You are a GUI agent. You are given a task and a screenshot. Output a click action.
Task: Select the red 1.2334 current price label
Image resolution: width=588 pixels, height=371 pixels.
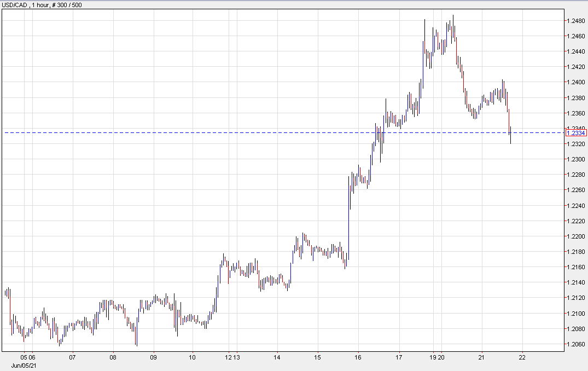(577, 133)
